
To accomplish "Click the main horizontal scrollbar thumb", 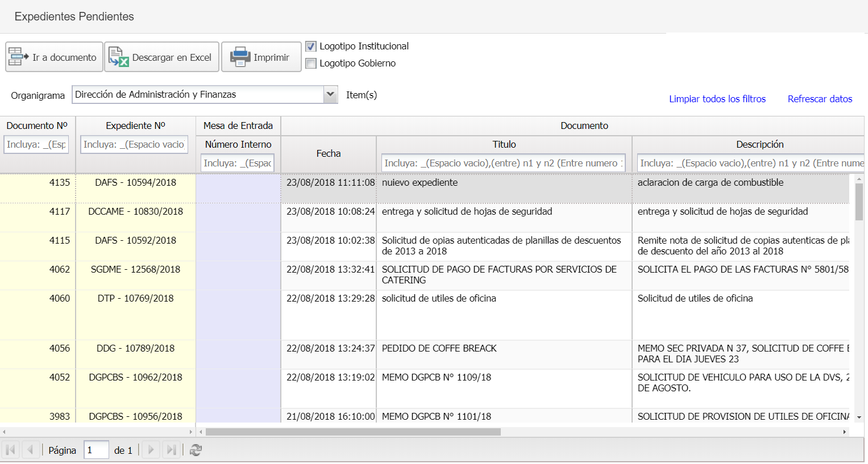I will tap(353, 432).
